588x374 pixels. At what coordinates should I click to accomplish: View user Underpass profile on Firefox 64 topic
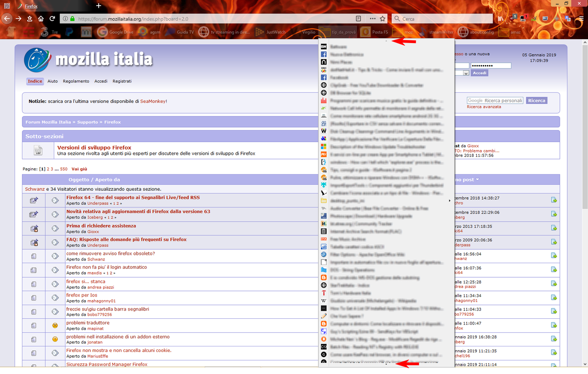(98, 204)
